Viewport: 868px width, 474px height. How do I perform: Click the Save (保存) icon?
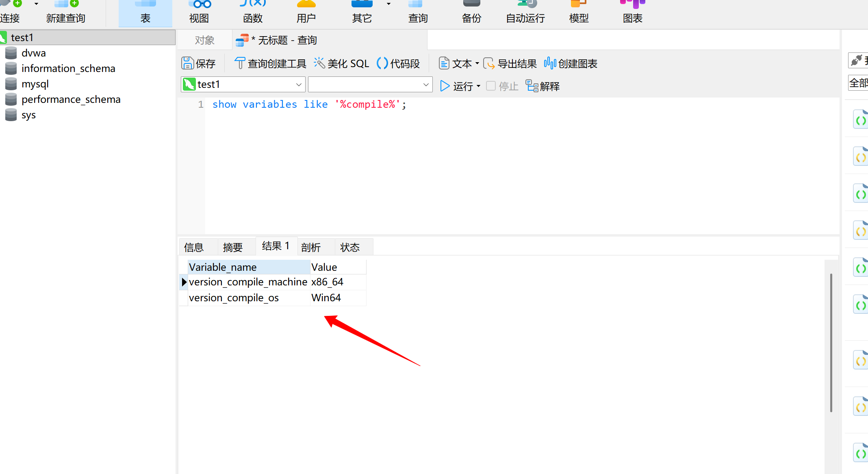pyautogui.click(x=187, y=63)
